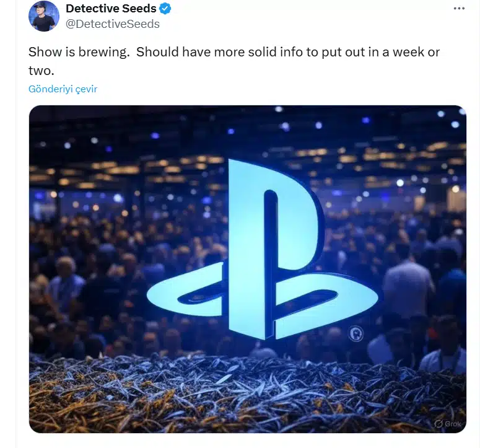Click the Grok slashed-circle watermark icon
Screen dimensions: 480x448
[x=439, y=424]
